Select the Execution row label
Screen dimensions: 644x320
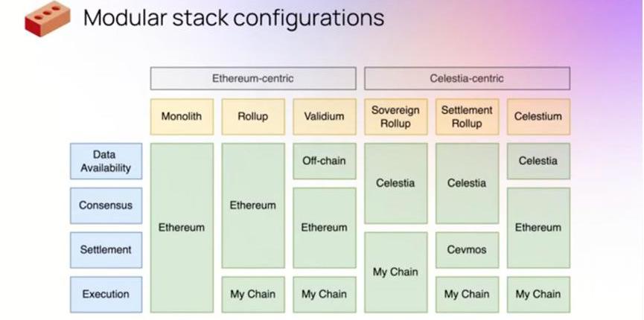coord(106,294)
